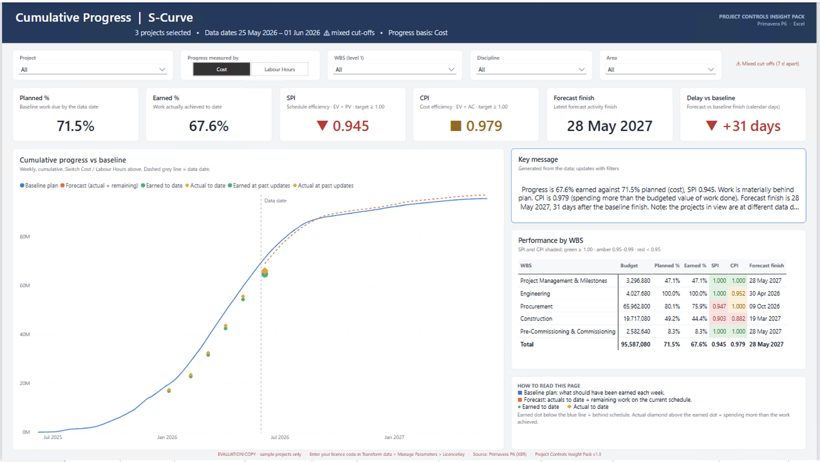Select Cost as progress measure
Viewport: 820px width, 462px height.
coord(222,69)
